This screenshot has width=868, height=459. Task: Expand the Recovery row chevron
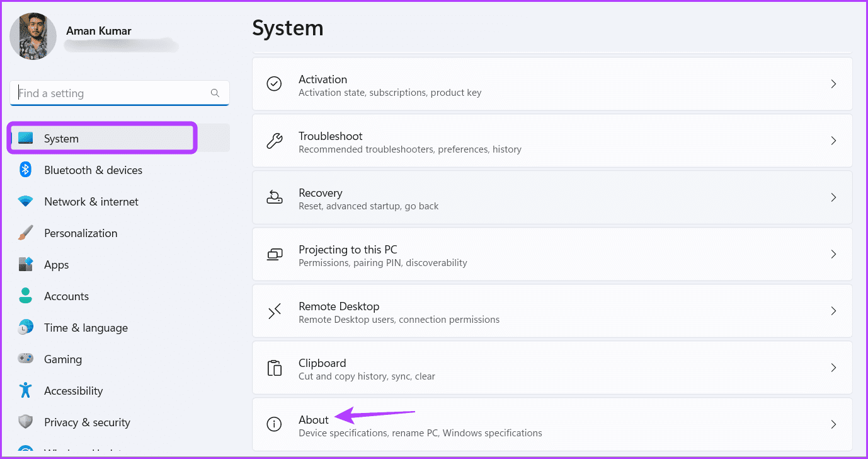(x=833, y=197)
